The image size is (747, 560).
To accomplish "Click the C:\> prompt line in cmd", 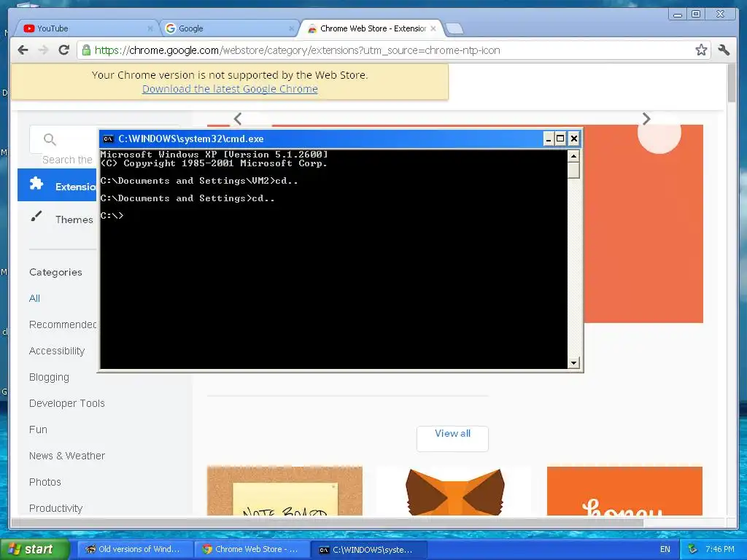I will point(112,216).
